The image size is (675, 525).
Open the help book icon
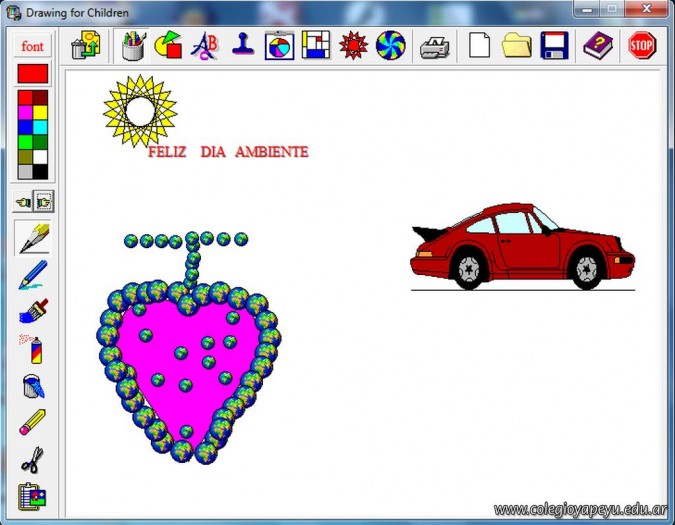coord(598,45)
